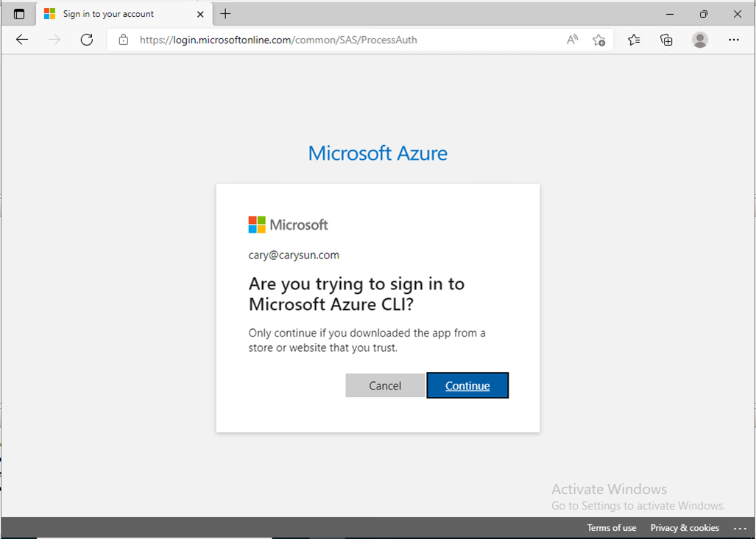
Task: Click the site lock icon in address bar
Action: [124, 40]
